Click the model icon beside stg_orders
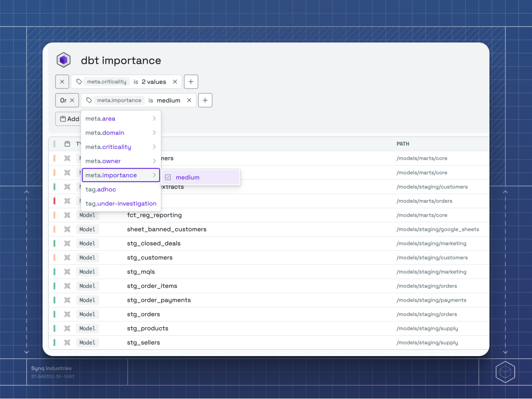 [67, 314]
